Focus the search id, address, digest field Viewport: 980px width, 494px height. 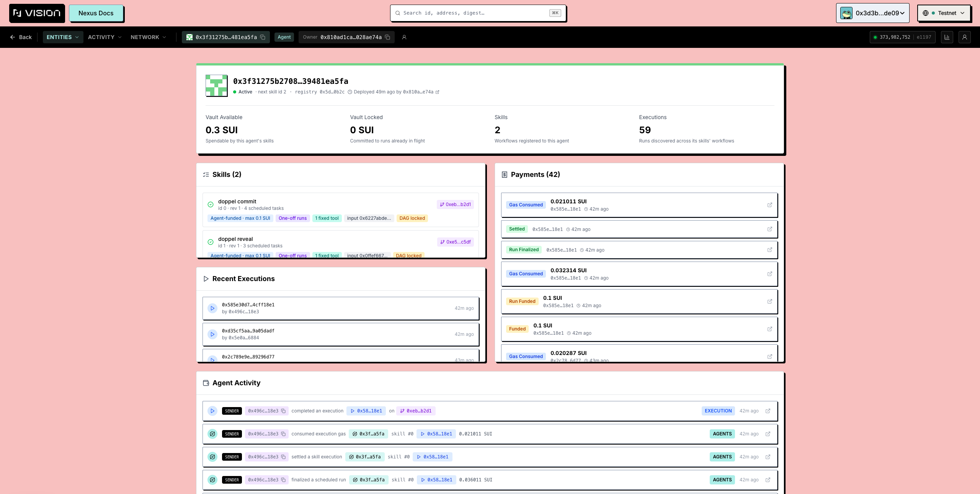pos(478,13)
